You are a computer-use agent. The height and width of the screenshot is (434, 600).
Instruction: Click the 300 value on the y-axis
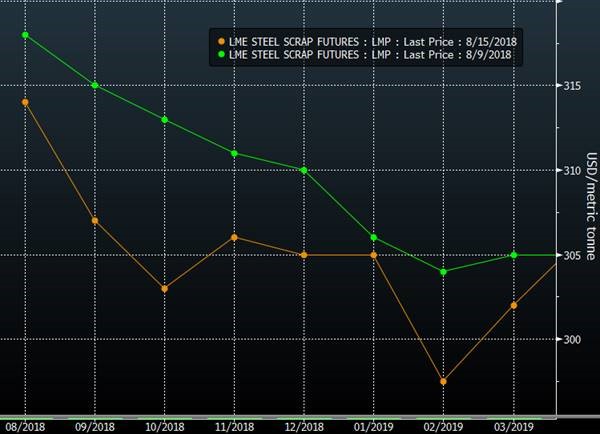pyautogui.click(x=571, y=340)
